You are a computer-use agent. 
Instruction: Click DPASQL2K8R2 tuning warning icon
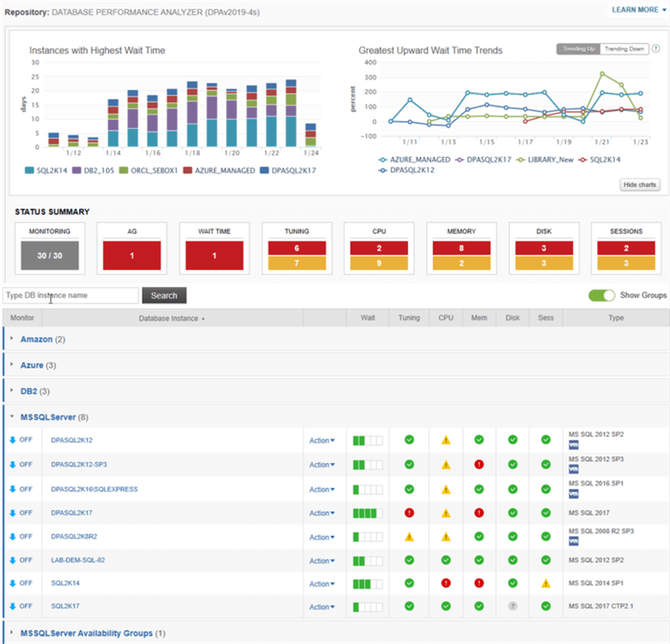tap(409, 537)
